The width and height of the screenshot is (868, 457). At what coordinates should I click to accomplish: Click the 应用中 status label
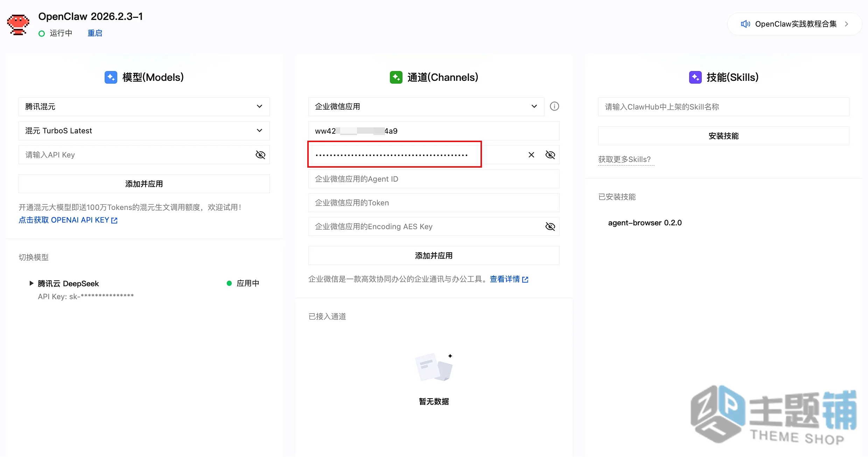[248, 283]
